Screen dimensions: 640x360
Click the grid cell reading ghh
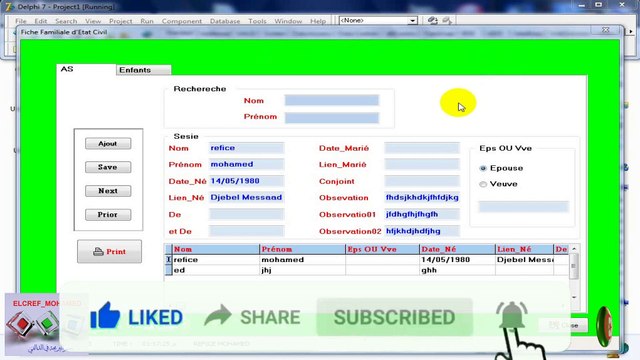coord(458,270)
